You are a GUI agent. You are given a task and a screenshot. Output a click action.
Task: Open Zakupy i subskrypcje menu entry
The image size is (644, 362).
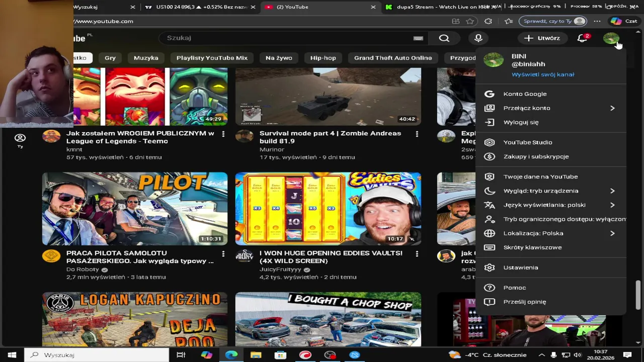coord(551,156)
